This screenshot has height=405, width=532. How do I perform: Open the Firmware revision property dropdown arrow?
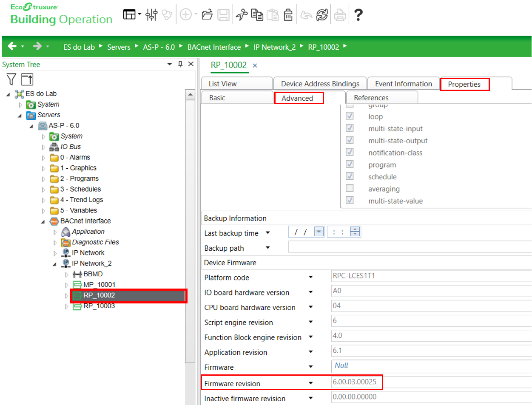(x=311, y=383)
